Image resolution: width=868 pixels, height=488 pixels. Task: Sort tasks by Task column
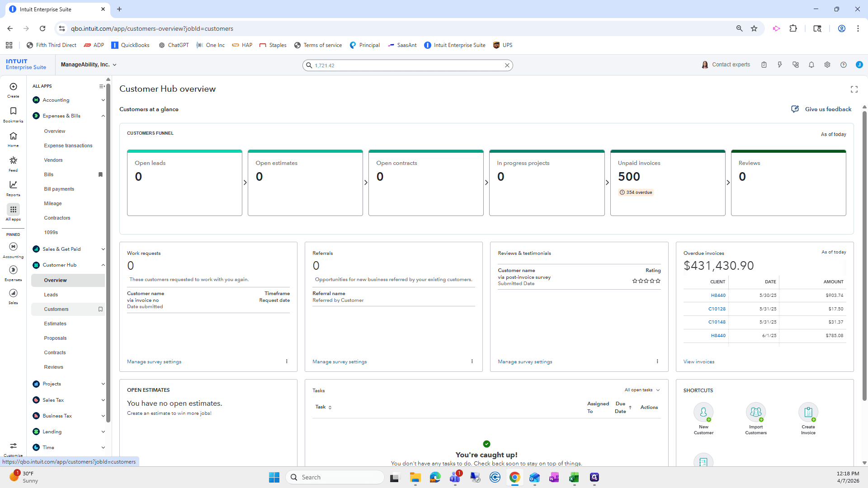pos(324,407)
